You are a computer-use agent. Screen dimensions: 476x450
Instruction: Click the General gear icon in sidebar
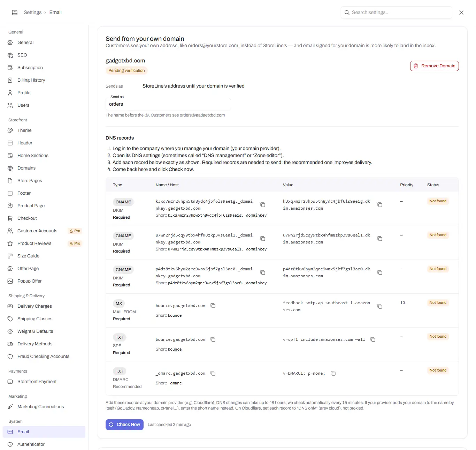click(10, 43)
